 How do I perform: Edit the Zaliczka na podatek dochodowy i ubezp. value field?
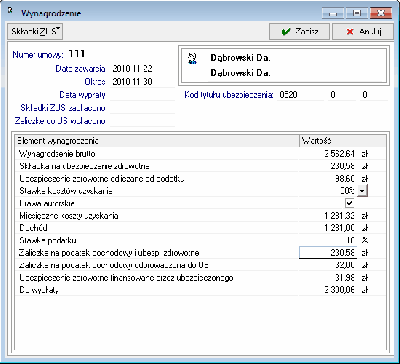pos(328,253)
